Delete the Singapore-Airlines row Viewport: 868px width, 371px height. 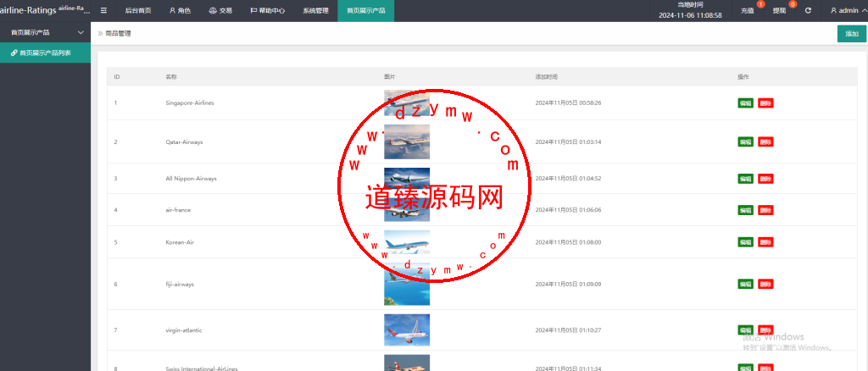[765, 102]
